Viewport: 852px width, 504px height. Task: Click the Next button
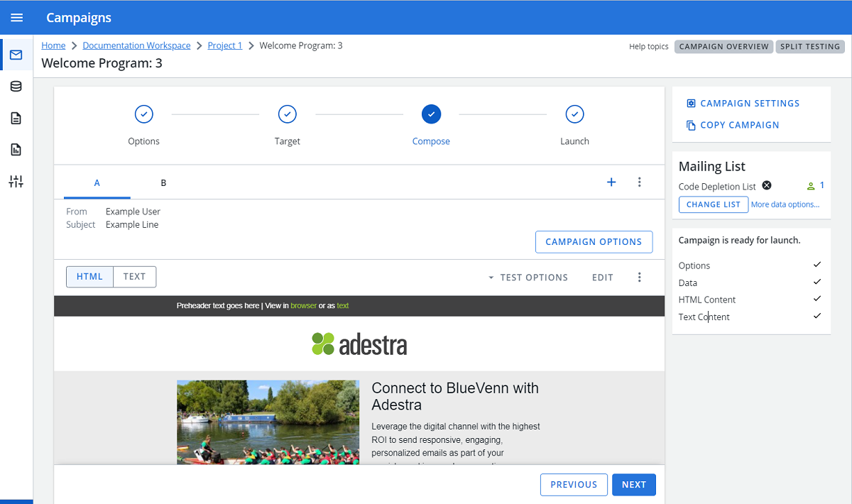(x=634, y=485)
